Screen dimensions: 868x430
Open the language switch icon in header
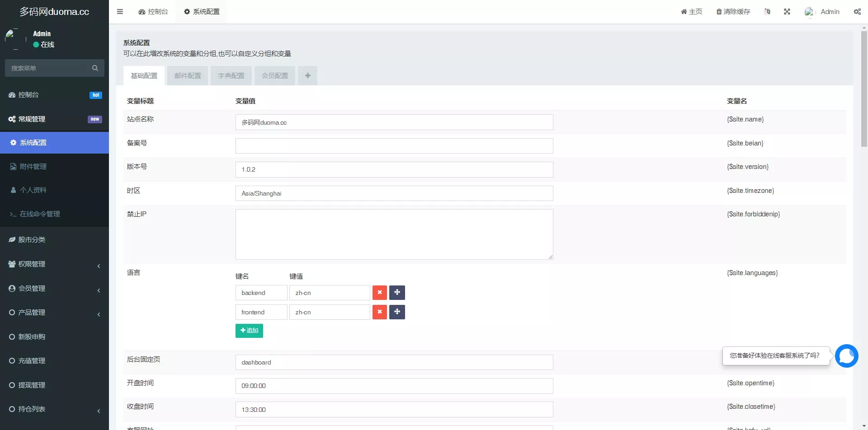click(x=767, y=12)
